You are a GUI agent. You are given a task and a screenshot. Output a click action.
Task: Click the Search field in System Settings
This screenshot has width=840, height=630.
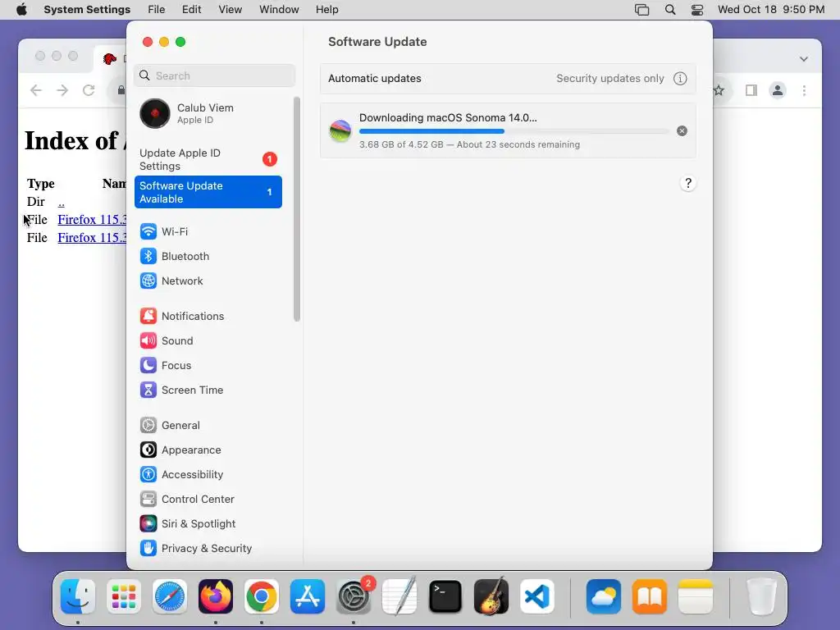coord(214,75)
